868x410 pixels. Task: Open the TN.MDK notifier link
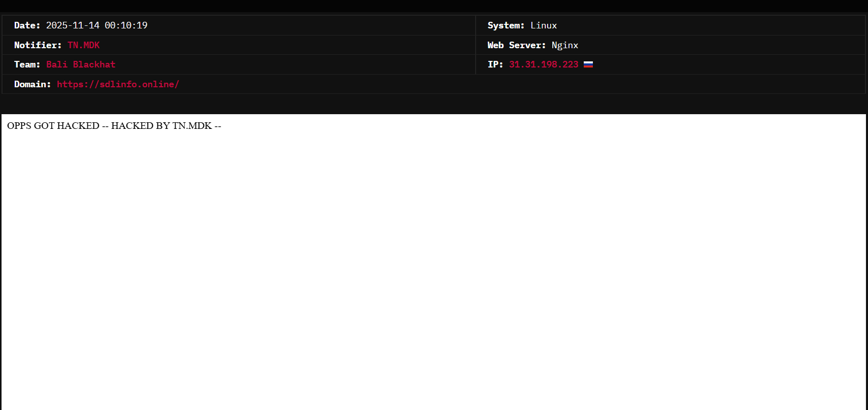point(83,45)
